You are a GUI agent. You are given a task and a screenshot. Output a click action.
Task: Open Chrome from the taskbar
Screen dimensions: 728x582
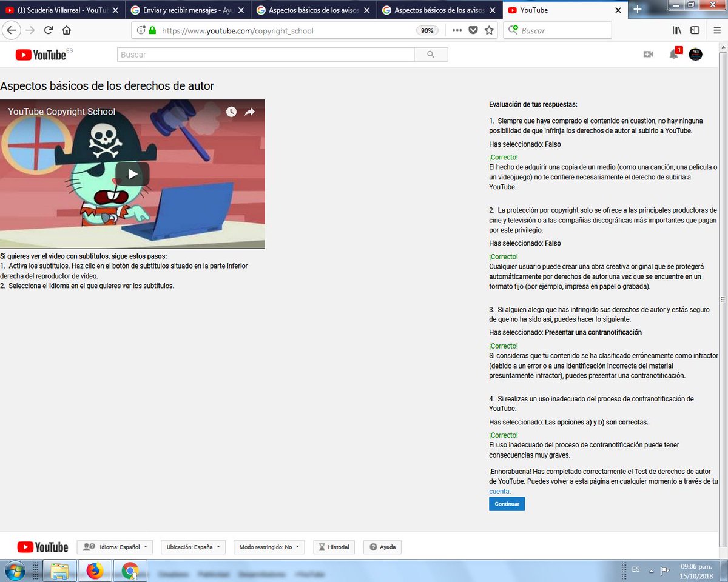click(130, 571)
